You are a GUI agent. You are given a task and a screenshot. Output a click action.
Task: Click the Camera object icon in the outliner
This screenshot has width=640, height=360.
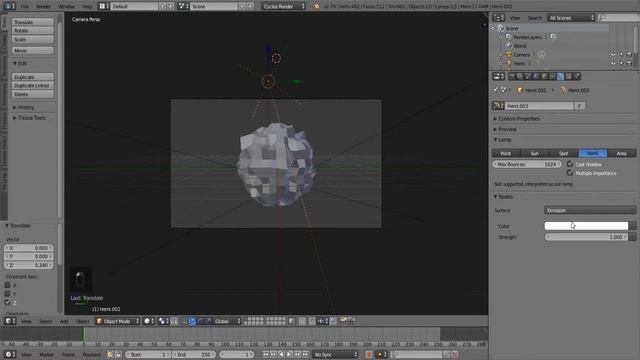pyautogui.click(x=509, y=54)
